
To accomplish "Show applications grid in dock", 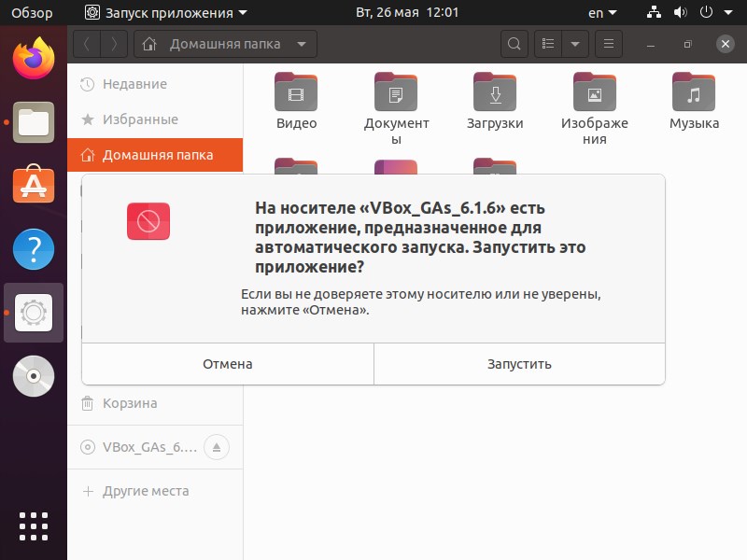I will coord(34,525).
